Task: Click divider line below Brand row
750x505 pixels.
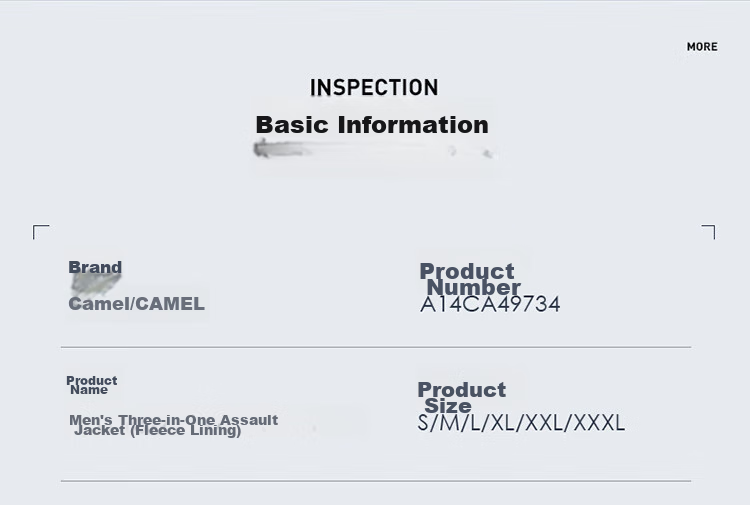Action: pos(376,347)
